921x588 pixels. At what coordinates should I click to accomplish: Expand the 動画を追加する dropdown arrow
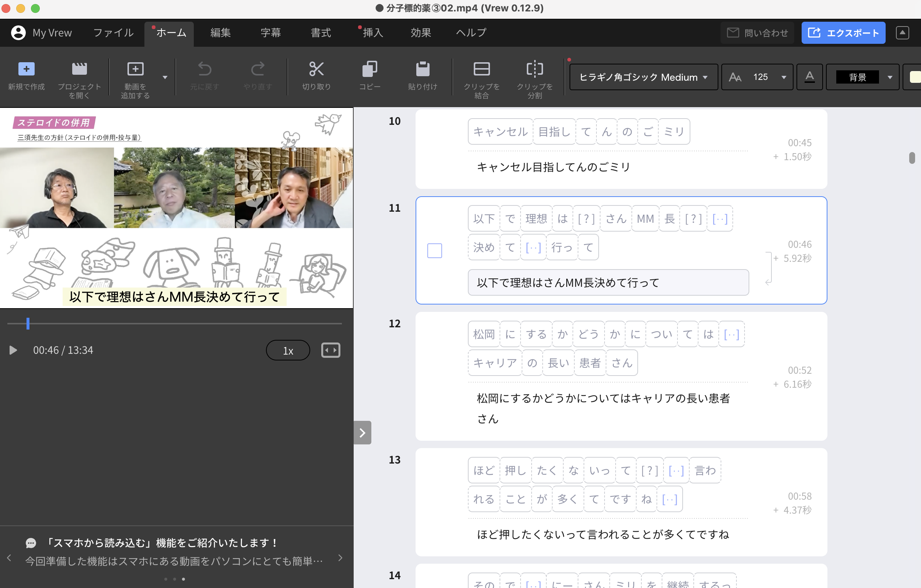[165, 77]
